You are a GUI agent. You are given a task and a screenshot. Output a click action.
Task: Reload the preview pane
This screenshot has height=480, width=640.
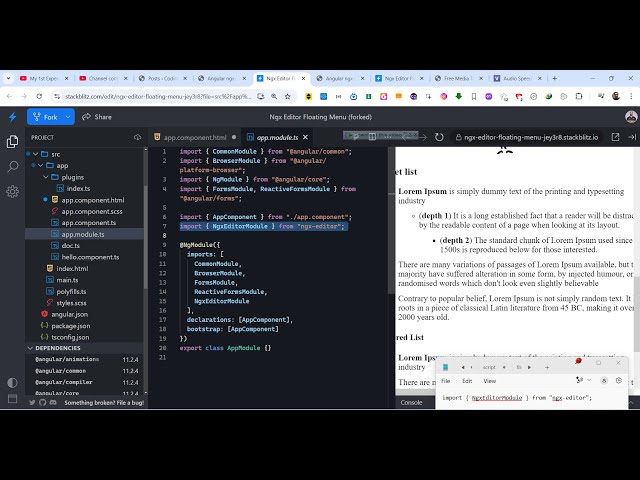pos(439,137)
